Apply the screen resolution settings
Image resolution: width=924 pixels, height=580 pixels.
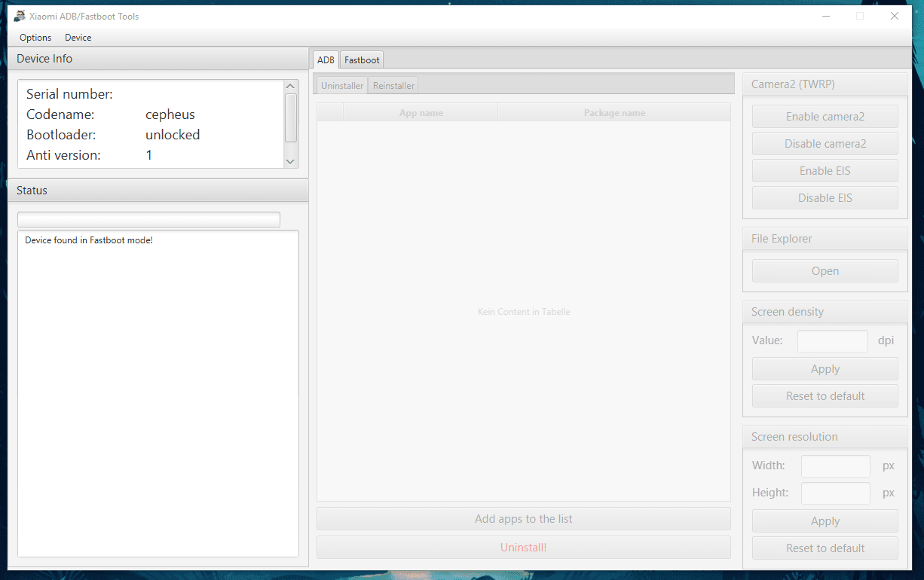pyautogui.click(x=825, y=521)
